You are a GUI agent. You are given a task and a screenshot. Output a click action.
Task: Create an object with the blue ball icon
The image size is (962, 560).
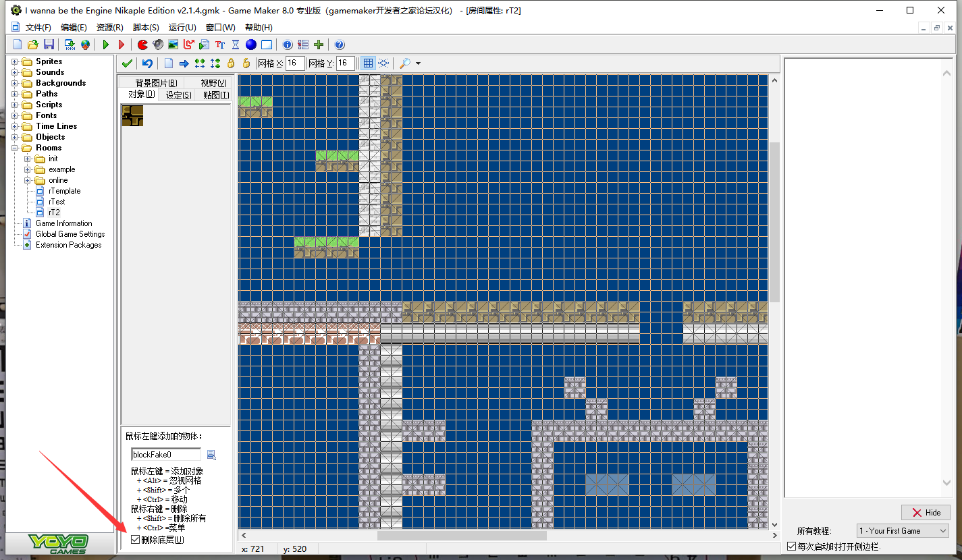click(251, 45)
